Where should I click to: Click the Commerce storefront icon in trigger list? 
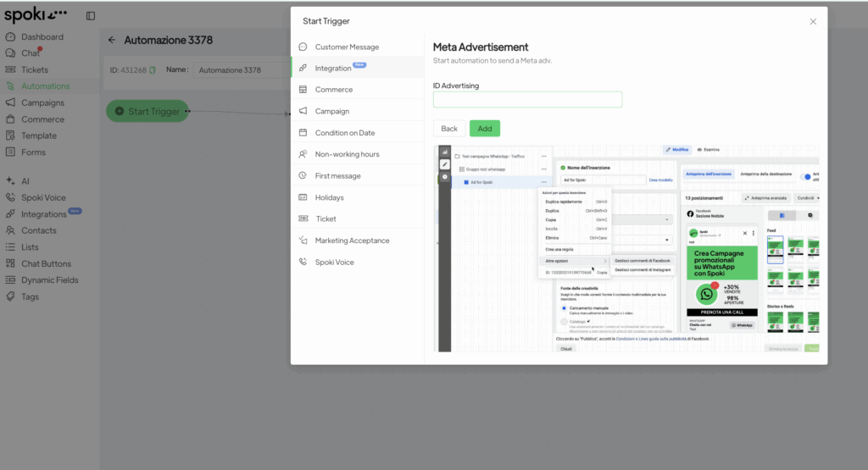pyautogui.click(x=303, y=90)
